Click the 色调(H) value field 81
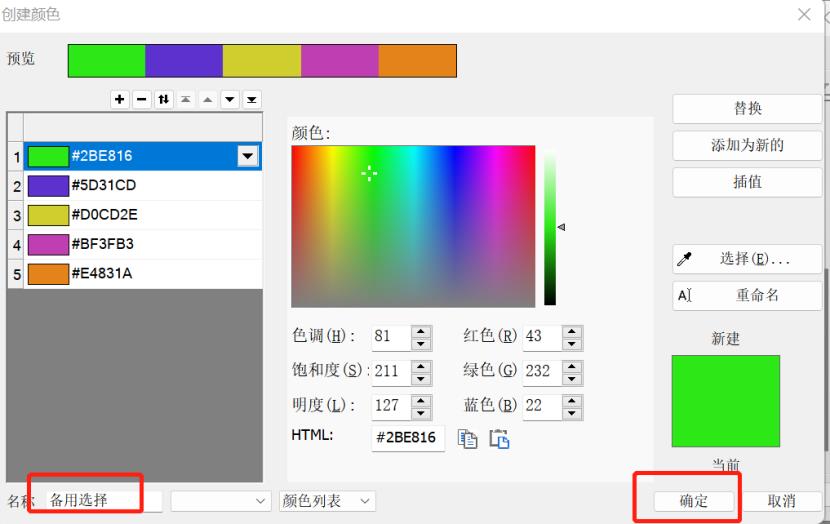The image size is (830, 524). (x=391, y=337)
